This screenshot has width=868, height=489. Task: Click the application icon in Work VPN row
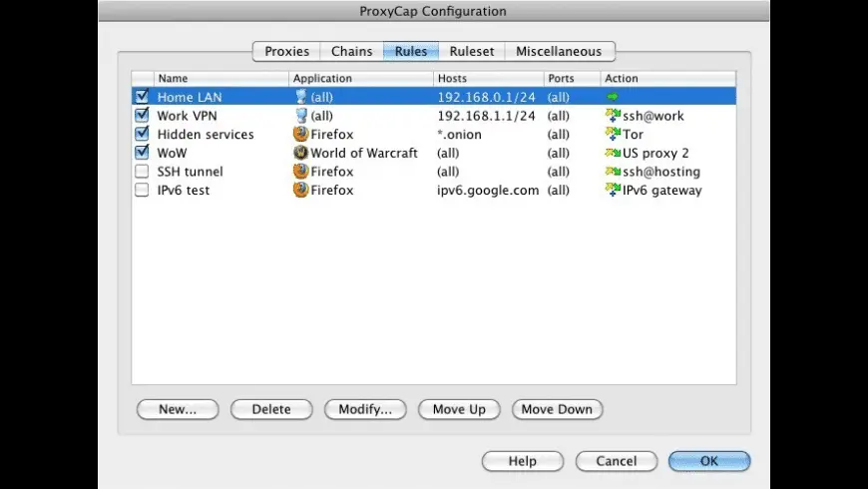300,116
